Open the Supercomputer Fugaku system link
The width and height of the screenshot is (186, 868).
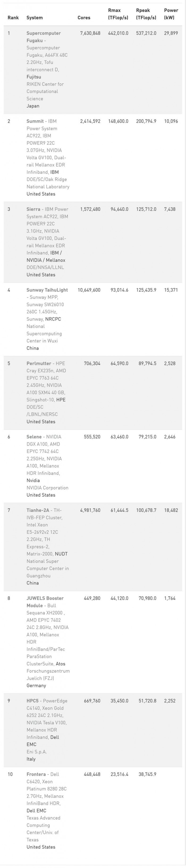coord(43,33)
